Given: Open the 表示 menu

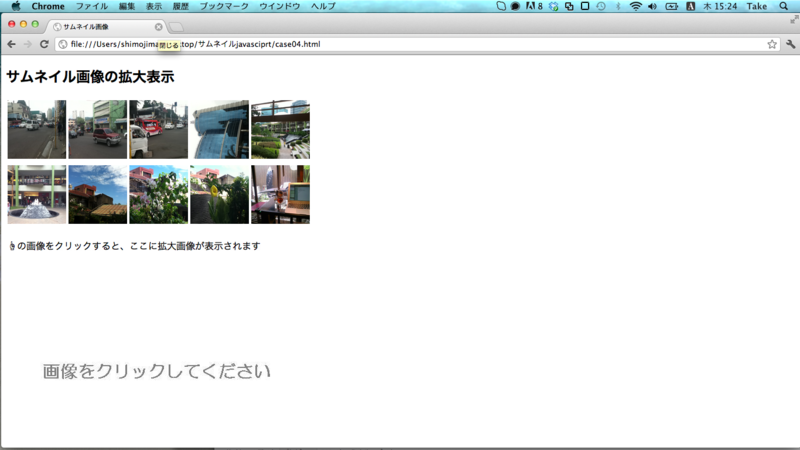Looking at the screenshot, I should tap(154, 6).
